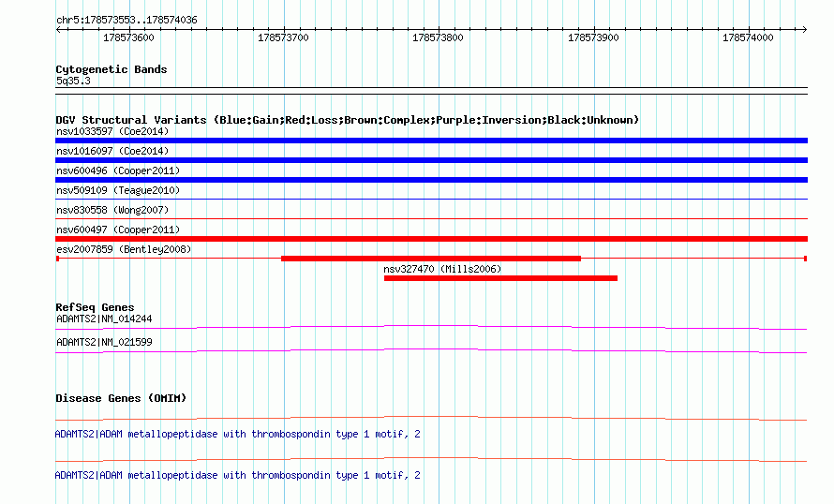Click ruler position 178573900

click(x=593, y=37)
